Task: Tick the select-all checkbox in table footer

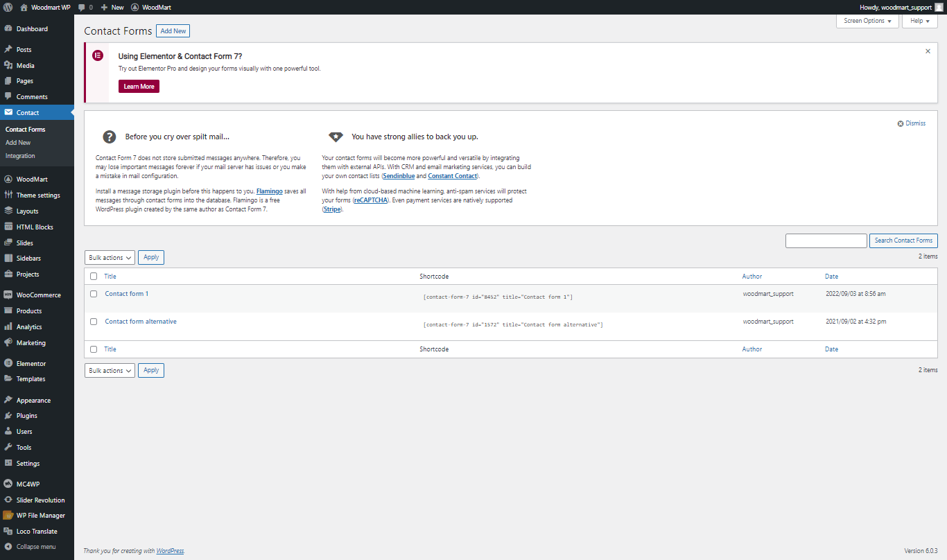Action: [94, 349]
